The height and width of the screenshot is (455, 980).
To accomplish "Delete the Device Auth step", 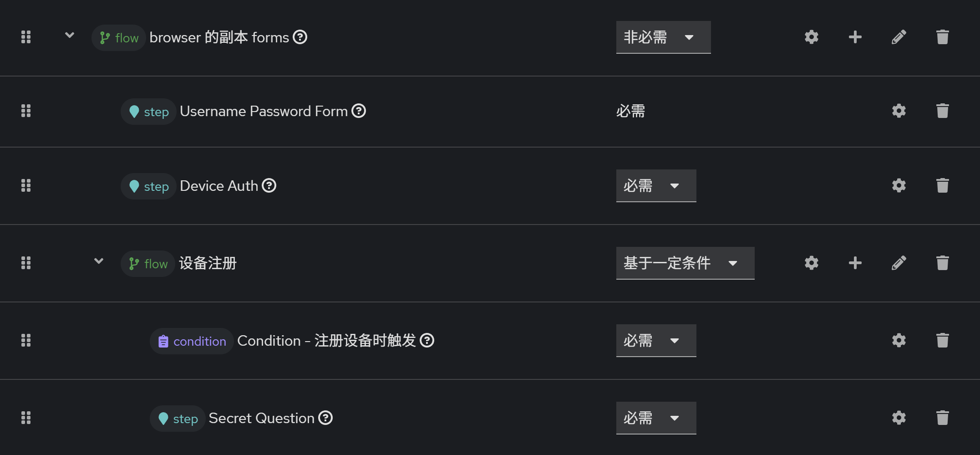I will tap(942, 185).
